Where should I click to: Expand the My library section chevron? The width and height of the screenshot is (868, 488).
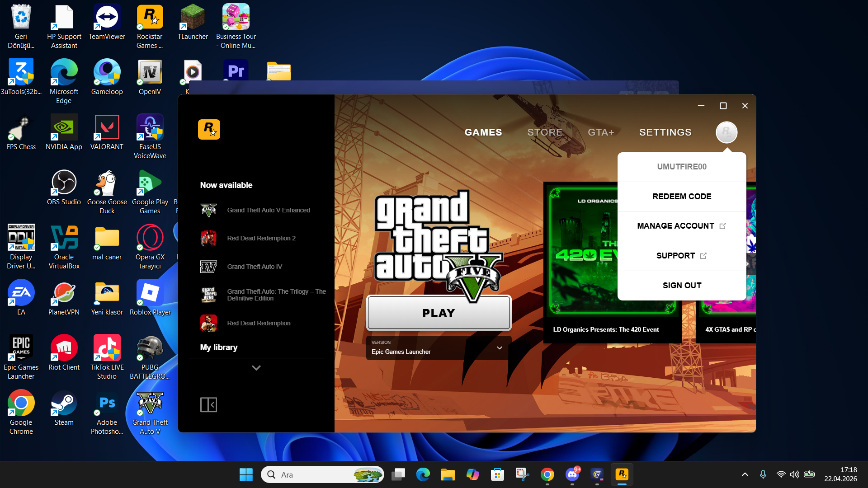tap(256, 368)
